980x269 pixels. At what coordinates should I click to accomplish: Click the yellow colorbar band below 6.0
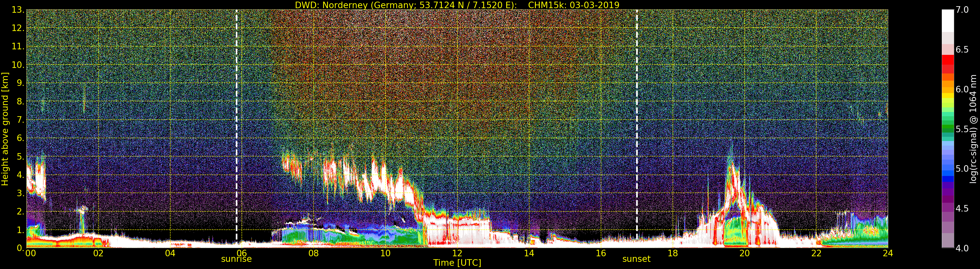[948, 96]
